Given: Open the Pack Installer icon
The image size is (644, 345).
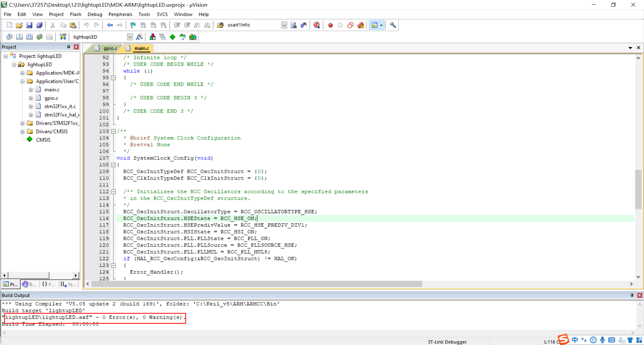Looking at the screenshot, I should (x=193, y=37).
